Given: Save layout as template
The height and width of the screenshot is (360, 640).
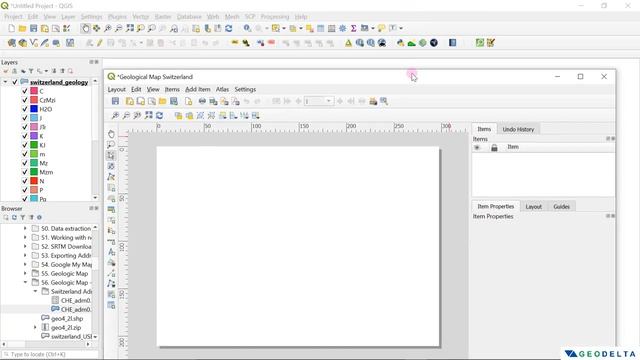Looking at the screenshot, I should click(x=174, y=101).
